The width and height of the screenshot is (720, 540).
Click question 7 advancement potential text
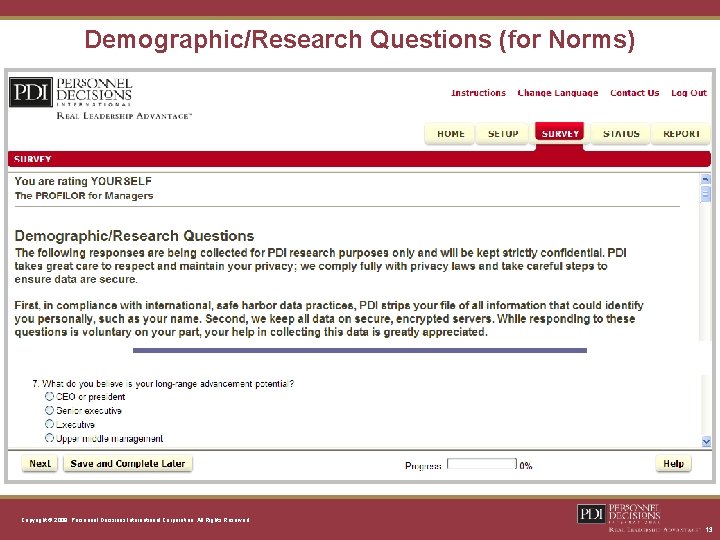163,383
